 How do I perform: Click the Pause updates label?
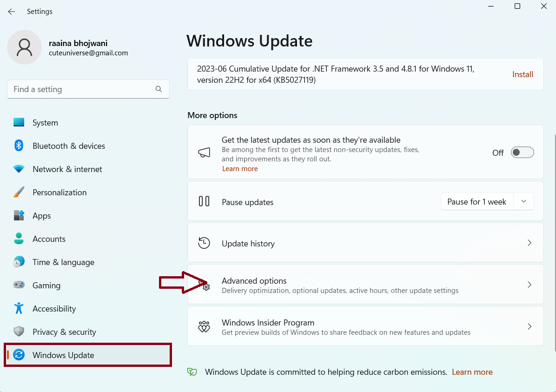tap(247, 202)
